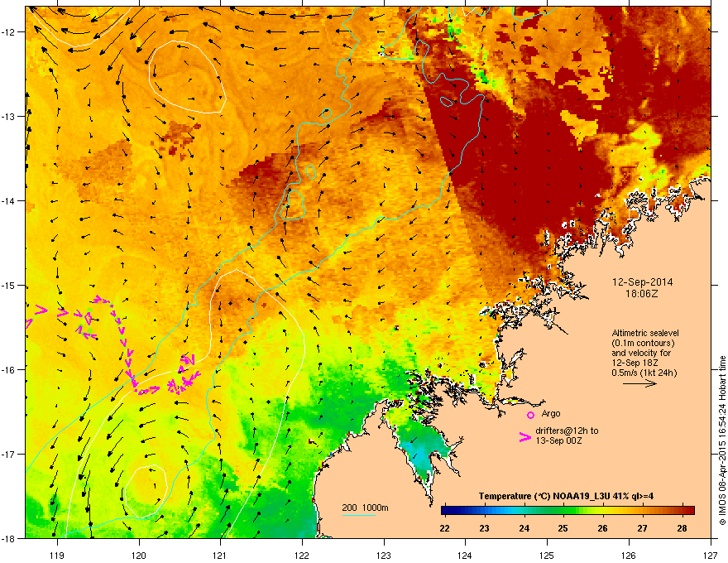Click the date text 12-Sep-2014

click(x=643, y=282)
